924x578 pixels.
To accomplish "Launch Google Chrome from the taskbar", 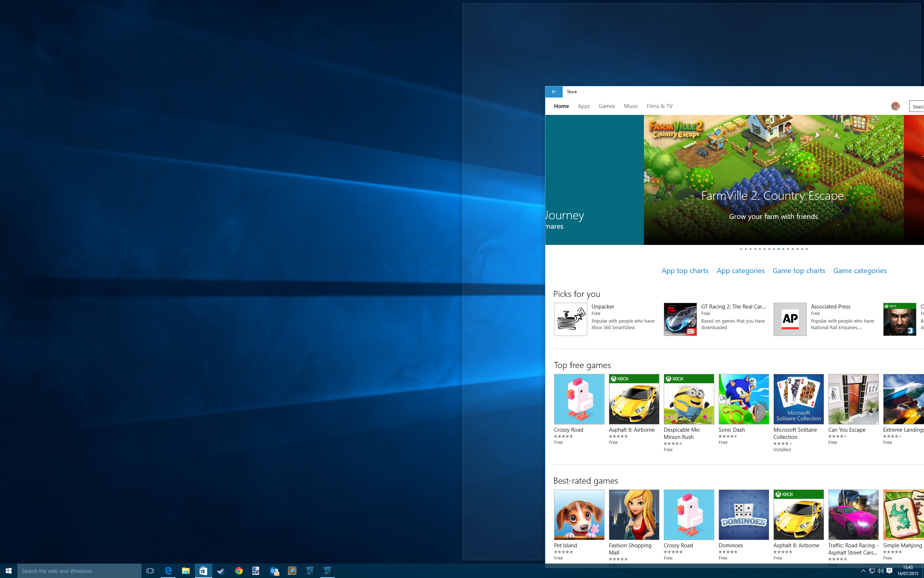I will tap(239, 571).
